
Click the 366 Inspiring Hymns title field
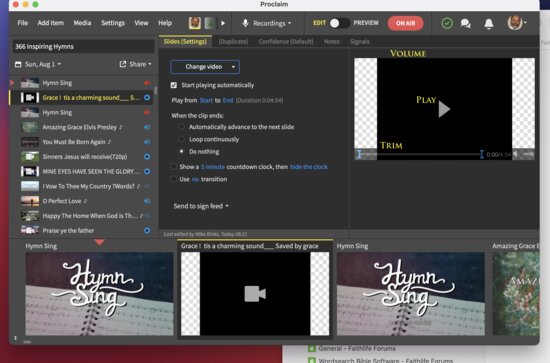click(x=83, y=46)
